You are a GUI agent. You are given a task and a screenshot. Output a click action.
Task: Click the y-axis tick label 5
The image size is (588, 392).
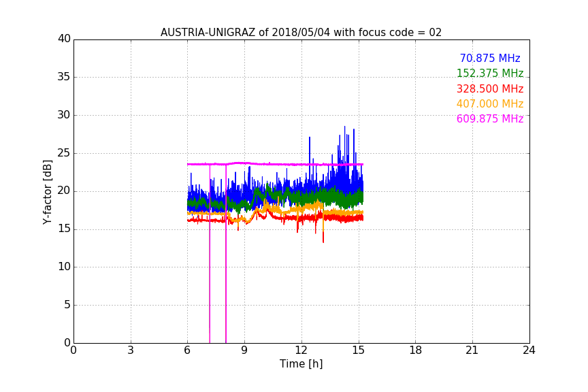pyautogui.click(x=67, y=305)
